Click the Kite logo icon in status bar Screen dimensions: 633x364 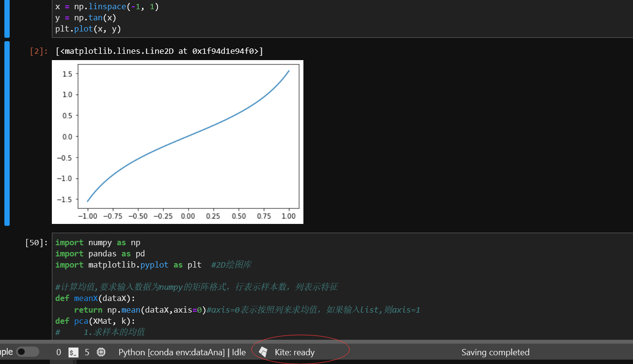pyautogui.click(x=263, y=352)
